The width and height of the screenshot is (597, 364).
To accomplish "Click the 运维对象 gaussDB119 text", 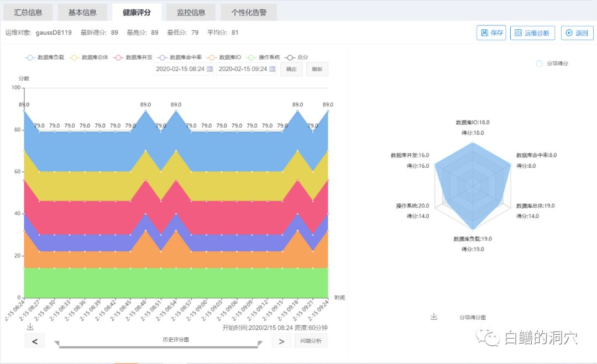I will [x=39, y=33].
